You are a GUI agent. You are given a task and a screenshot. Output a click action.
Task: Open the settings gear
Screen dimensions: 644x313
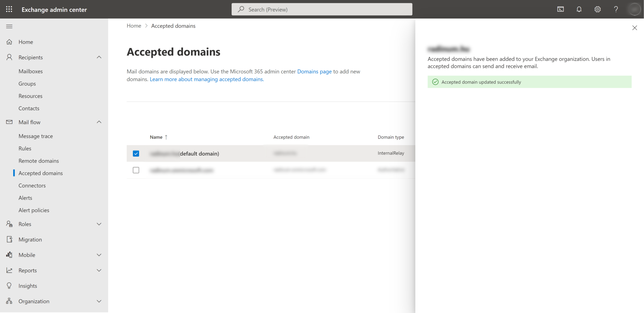pyautogui.click(x=597, y=9)
